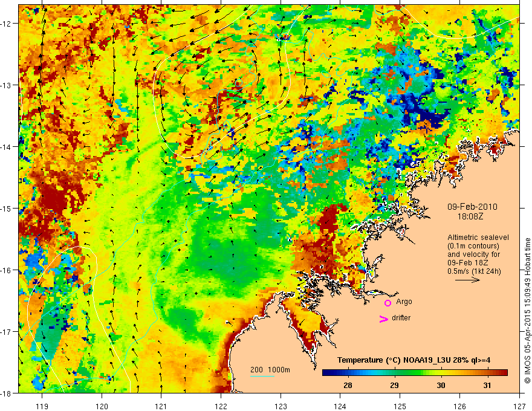Click the date label 09-Feb-2010
The width and height of the screenshot is (532, 411).
pos(472,207)
